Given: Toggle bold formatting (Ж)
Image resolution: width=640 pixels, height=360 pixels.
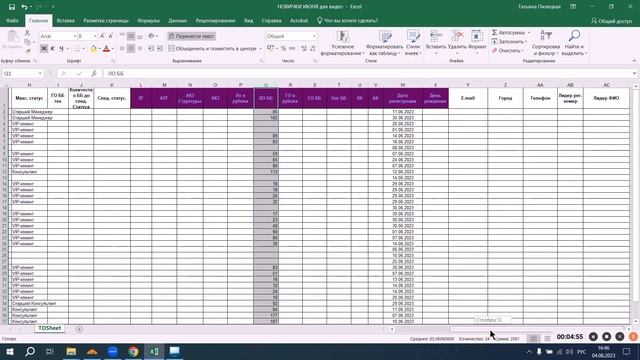Looking at the screenshot, I should click(44, 49).
